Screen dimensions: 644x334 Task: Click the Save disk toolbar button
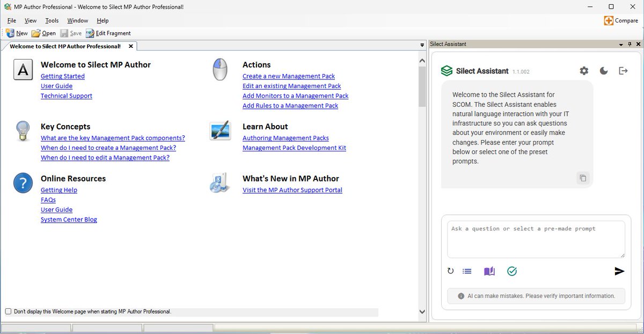[71, 33]
